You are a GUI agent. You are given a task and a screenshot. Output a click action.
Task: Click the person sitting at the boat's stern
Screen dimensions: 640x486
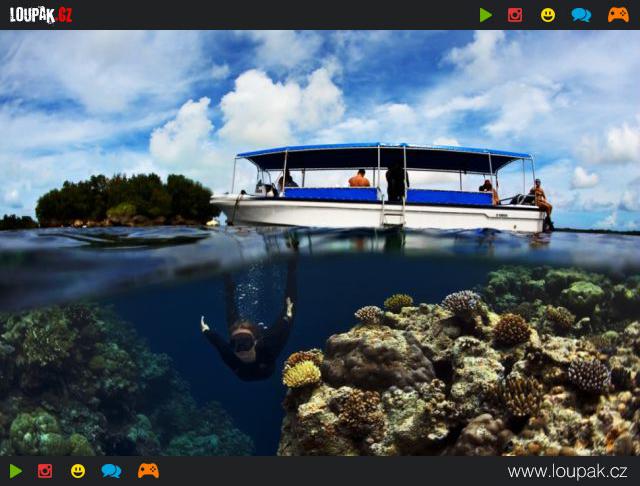click(541, 197)
